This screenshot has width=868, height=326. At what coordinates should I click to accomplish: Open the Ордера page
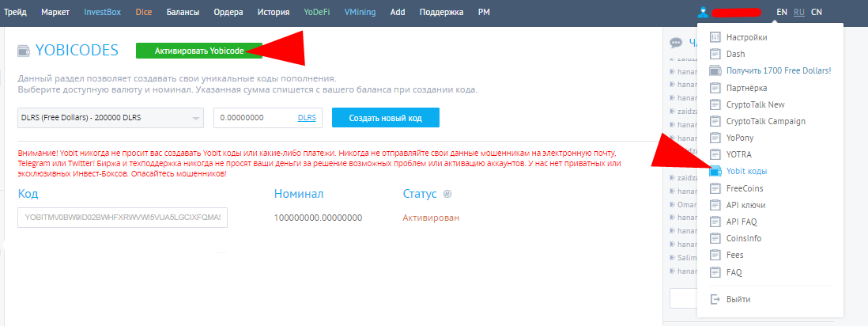[228, 12]
